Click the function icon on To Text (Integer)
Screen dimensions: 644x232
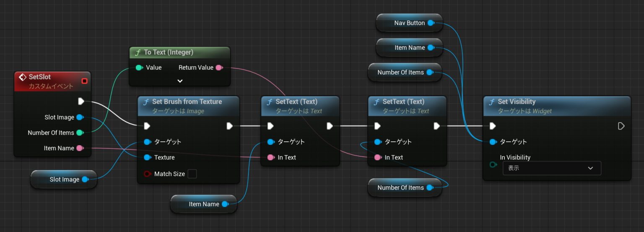click(x=138, y=52)
